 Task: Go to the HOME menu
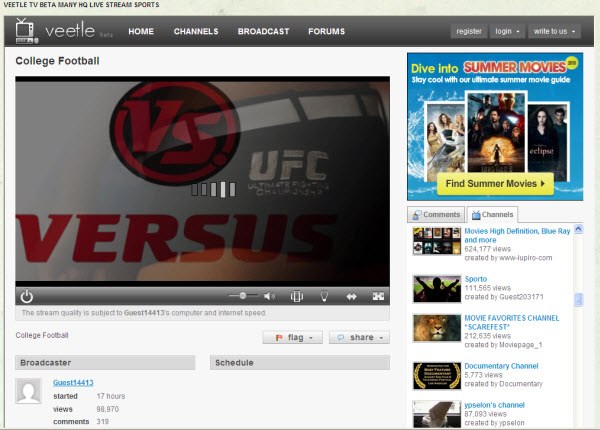(141, 31)
